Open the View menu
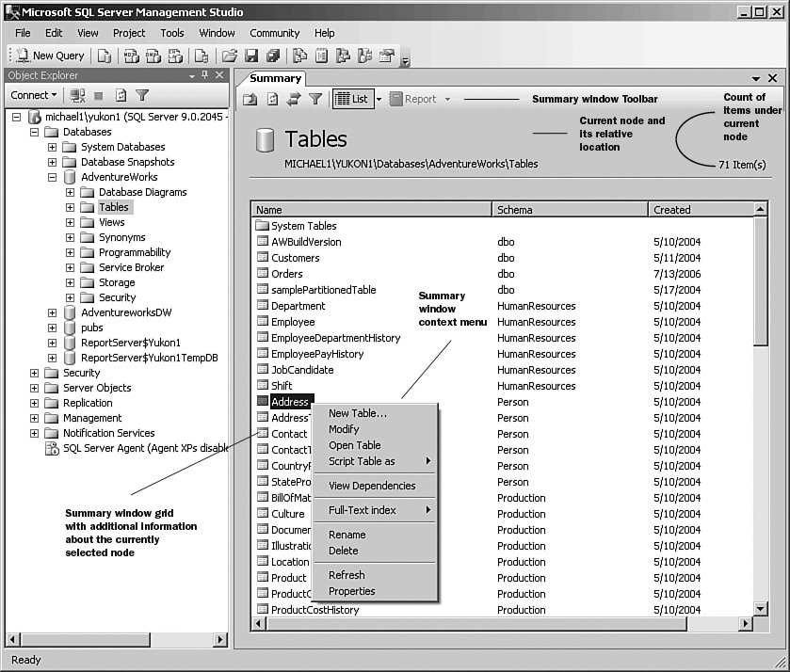Screen dimensions: 790x672 coord(88,33)
